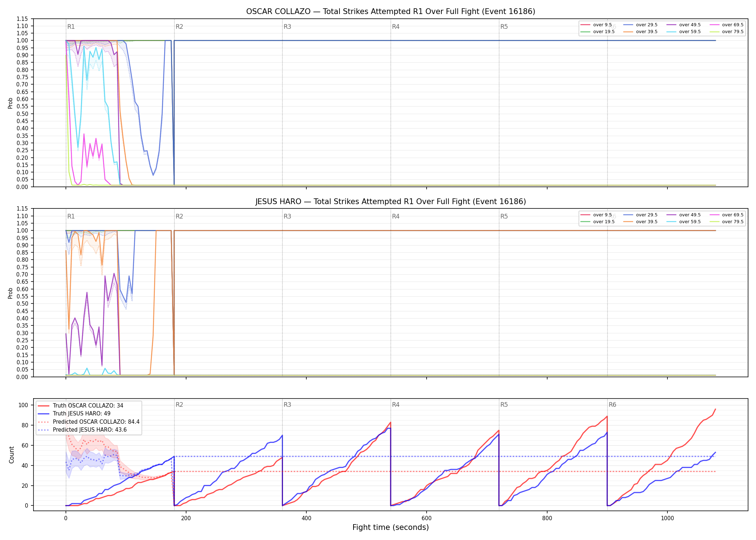Screen dimensions: 756x540
Task: Click the R2 marker in Oscar Collazo chart
Action: click(x=179, y=27)
